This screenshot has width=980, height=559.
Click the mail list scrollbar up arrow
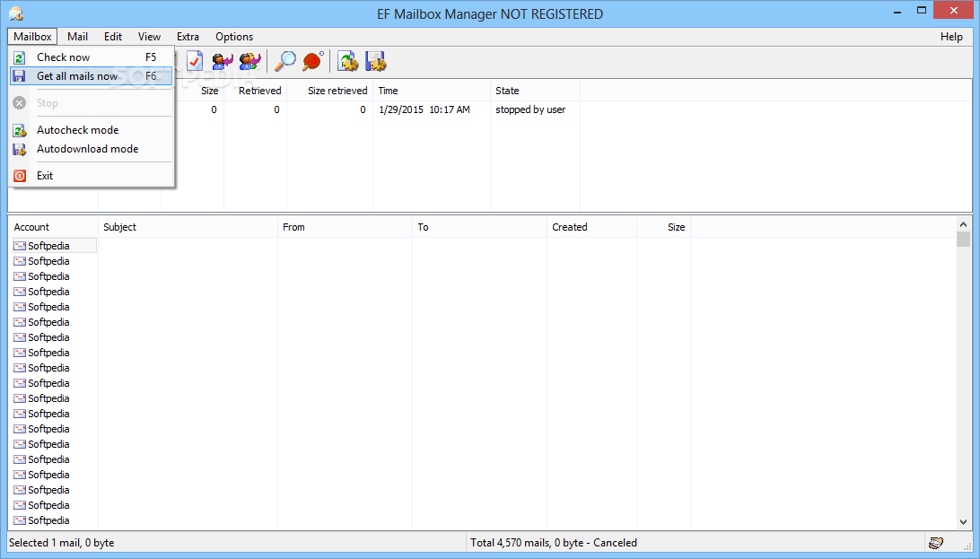tap(963, 224)
